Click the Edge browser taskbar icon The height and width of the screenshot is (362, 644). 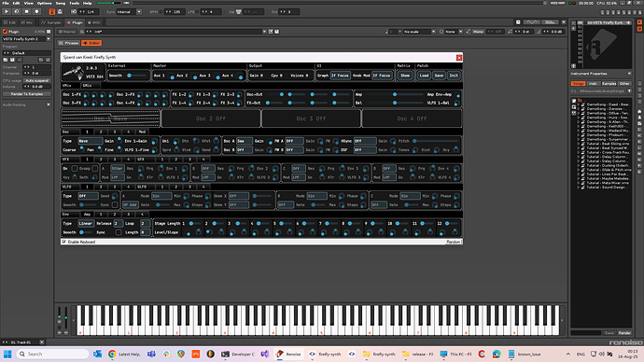click(x=497, y=354)
